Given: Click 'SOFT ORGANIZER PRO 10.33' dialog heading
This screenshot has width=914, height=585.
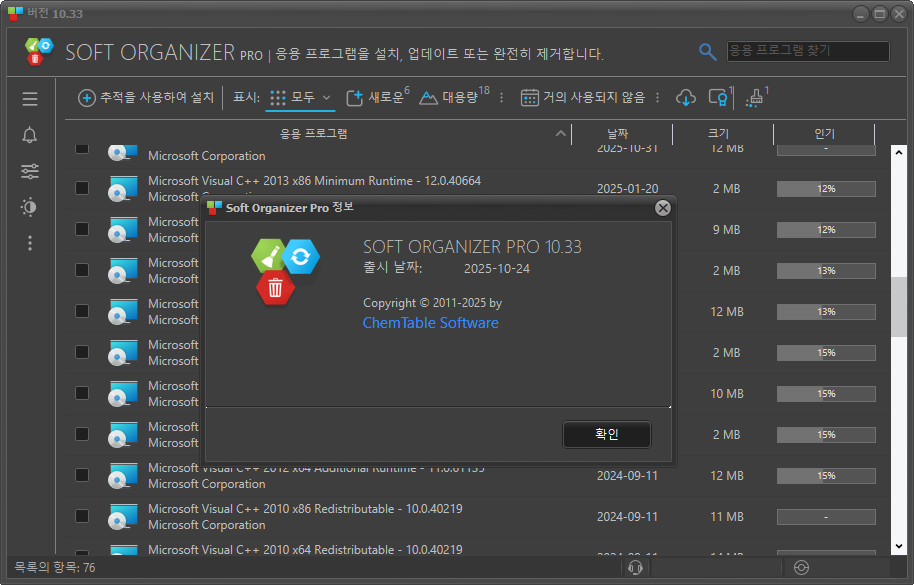Looking at the screenshot, I should [x=472, y=247].
